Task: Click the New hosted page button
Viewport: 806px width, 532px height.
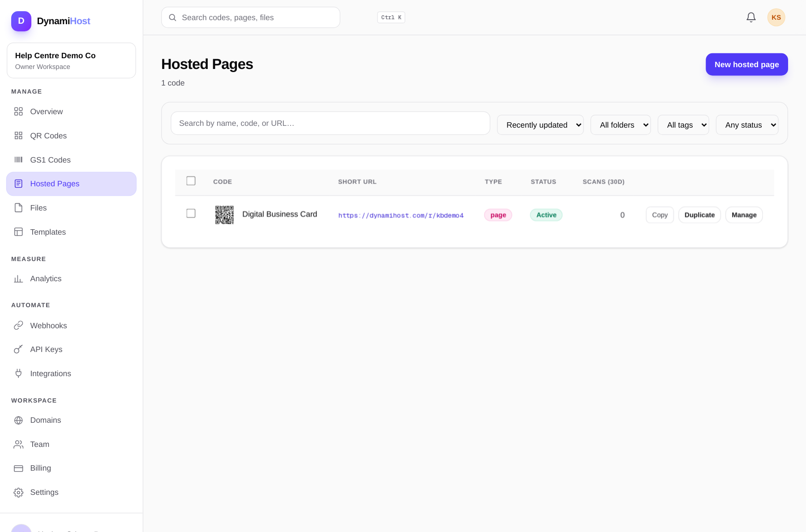Action: click(746, 64)
